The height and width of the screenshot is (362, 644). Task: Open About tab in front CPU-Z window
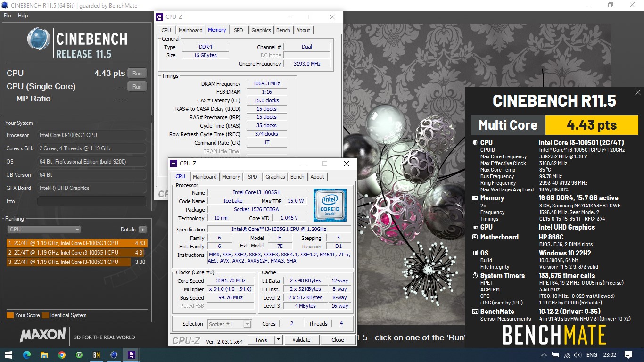pyautogui.click(x=317, y=177)
